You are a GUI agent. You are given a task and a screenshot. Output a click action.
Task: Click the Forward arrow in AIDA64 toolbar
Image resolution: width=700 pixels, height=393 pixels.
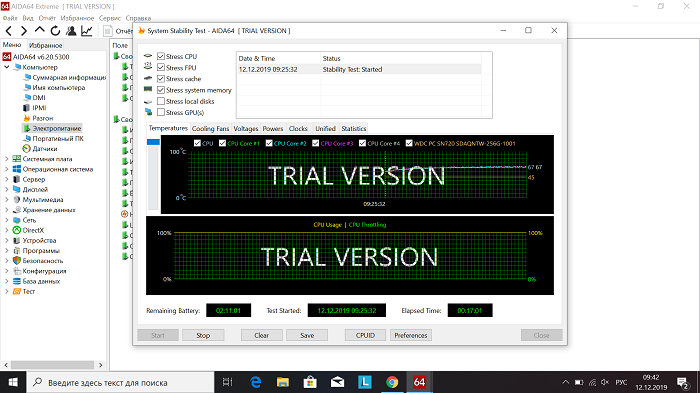pos(24,31)
